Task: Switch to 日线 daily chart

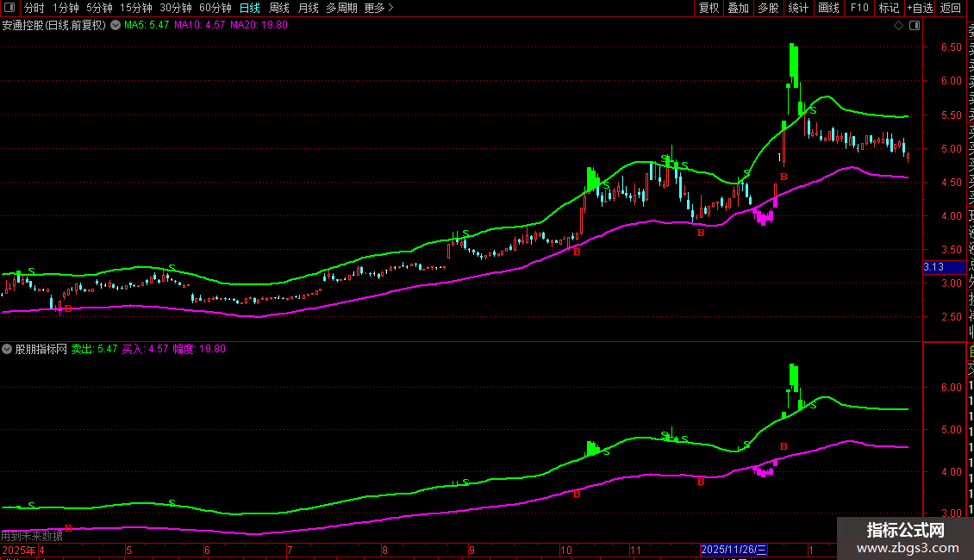Action: click(x=250, y=8)
